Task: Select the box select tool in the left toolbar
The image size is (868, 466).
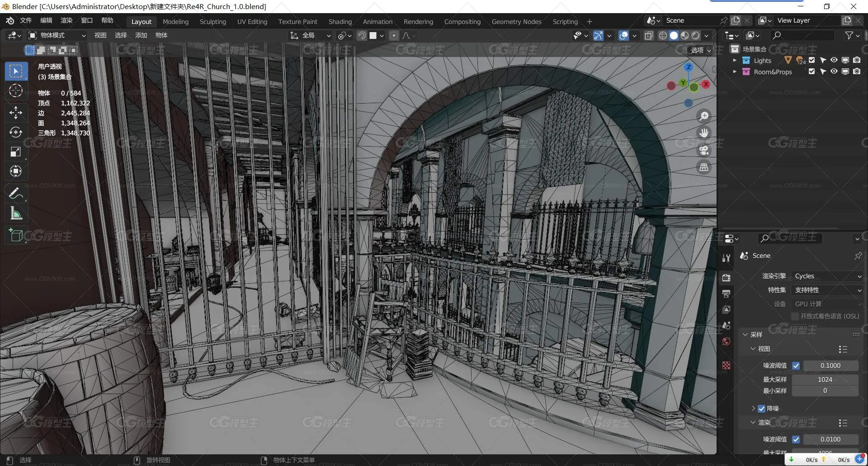Action: pyautogui.click(x=16, y=71)
